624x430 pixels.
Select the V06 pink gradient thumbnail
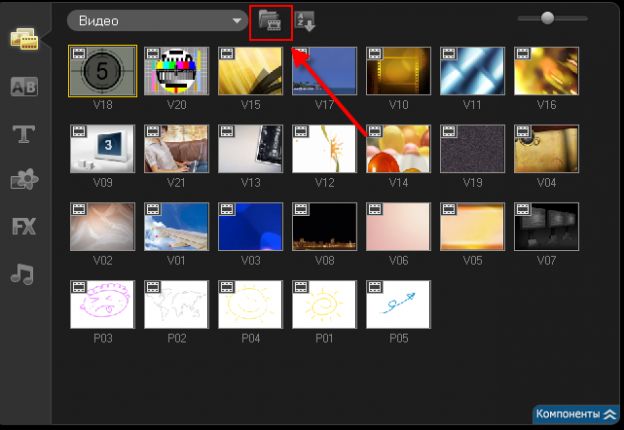[x=398, y=227]
